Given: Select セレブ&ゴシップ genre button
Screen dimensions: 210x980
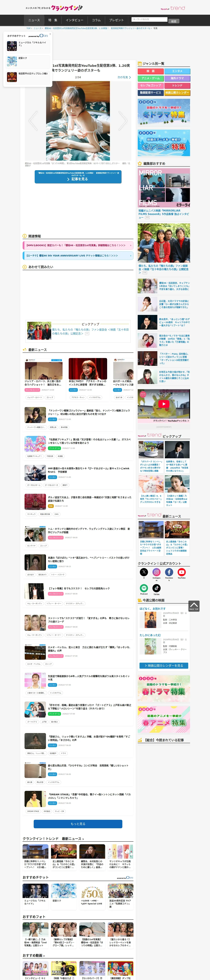Looking at the screenshot, I should tap(150, 86).
